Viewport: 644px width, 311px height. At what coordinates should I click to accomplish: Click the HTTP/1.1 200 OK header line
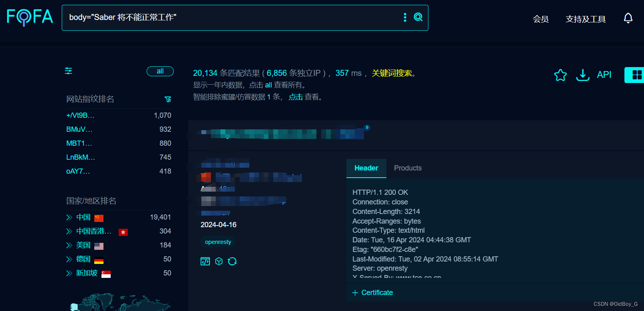coord(380,192)
